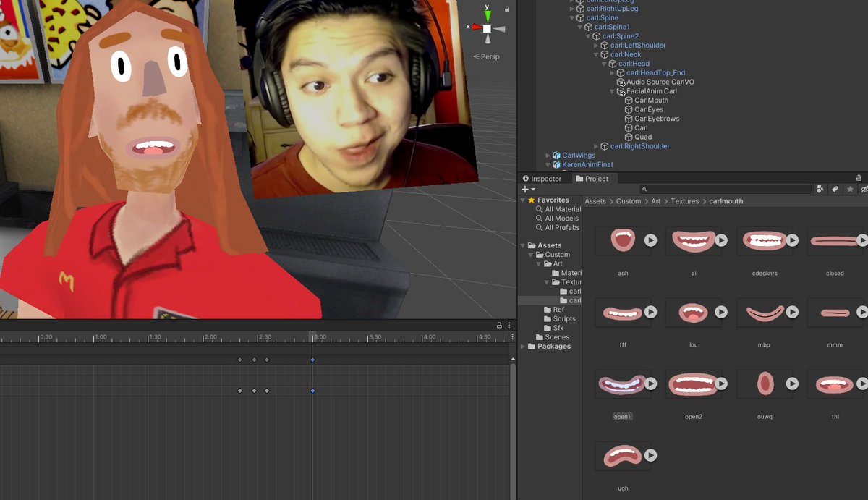Expand sprites of ouwq texture
The height and width of the screenshot is (500, 868).
[792, 384]
